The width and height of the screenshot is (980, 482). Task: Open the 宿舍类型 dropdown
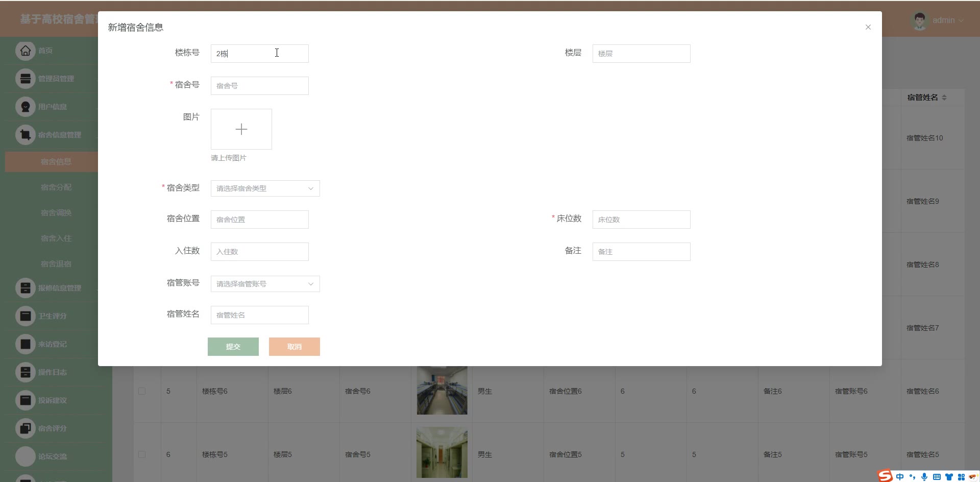pos(265,188)
